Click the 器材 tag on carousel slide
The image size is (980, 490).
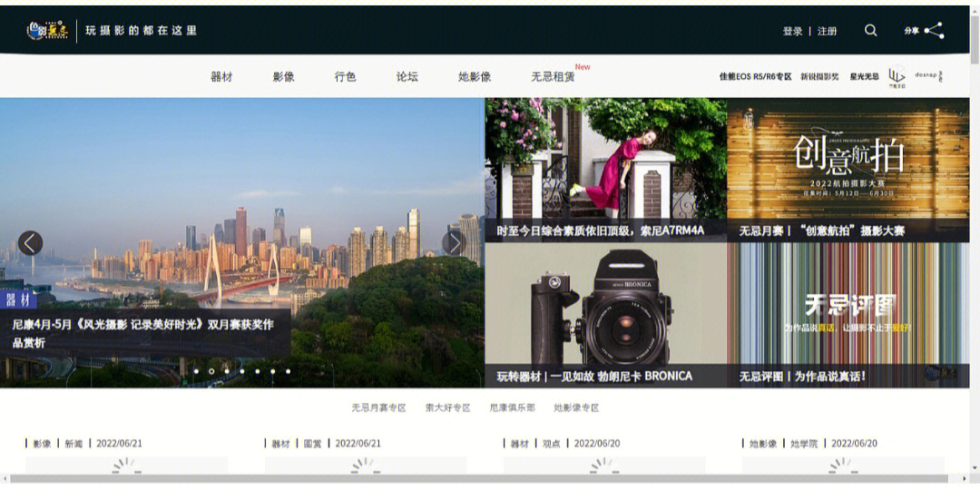coord(18,300)
